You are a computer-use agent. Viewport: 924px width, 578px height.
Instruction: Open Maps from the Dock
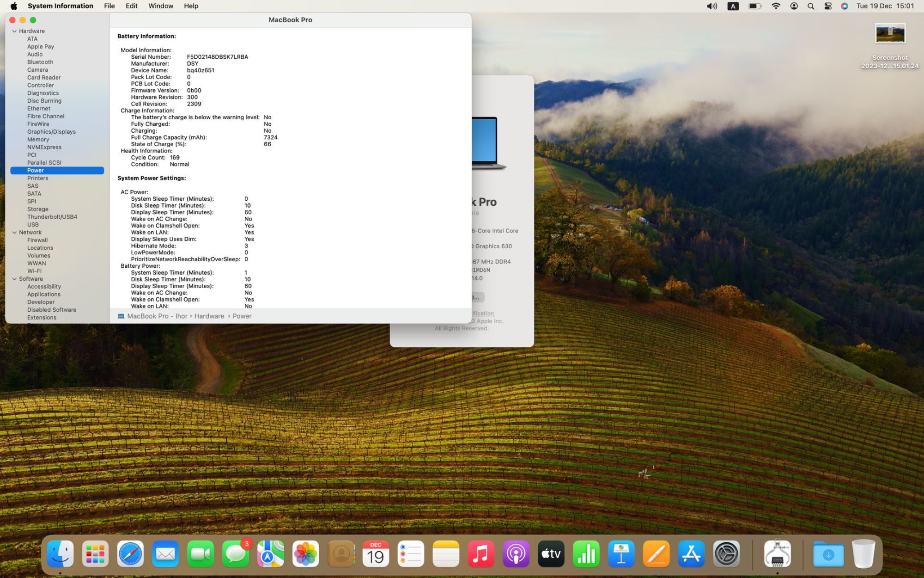pyautogui.click(x=271, y=553)
